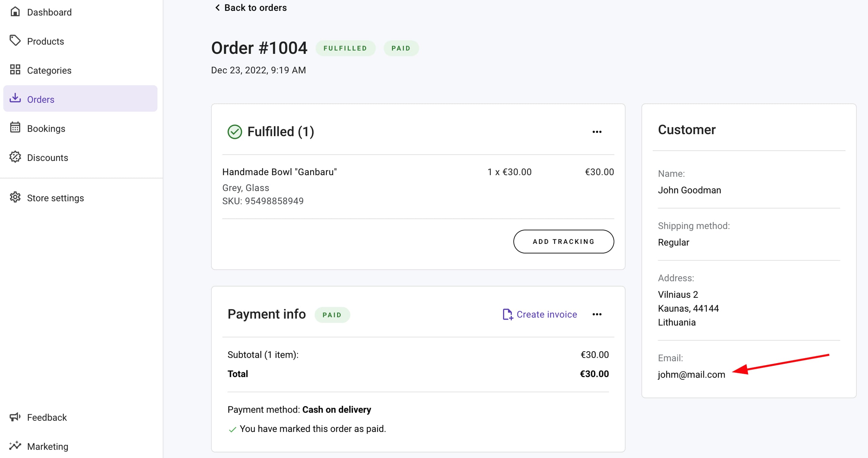Click the Categories grid icon
The width and height of the screenshot is (868, 458).
[x=15, y=70]
